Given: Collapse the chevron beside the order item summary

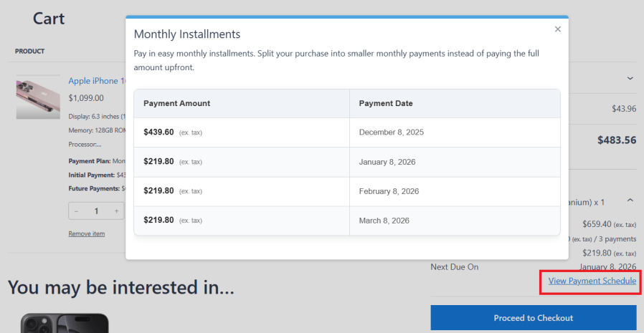Looking at the screenshot, I should coord(630,201).
